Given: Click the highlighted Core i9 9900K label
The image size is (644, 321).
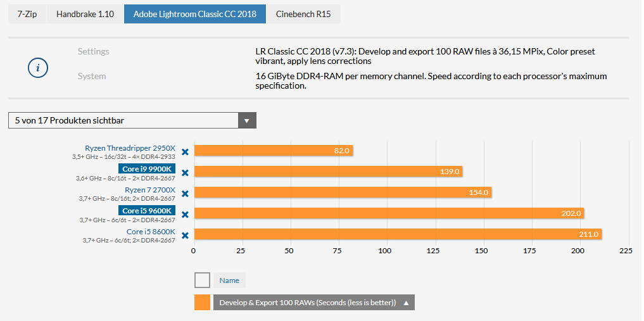Looking at the screenshot, I should coord(147,169).
